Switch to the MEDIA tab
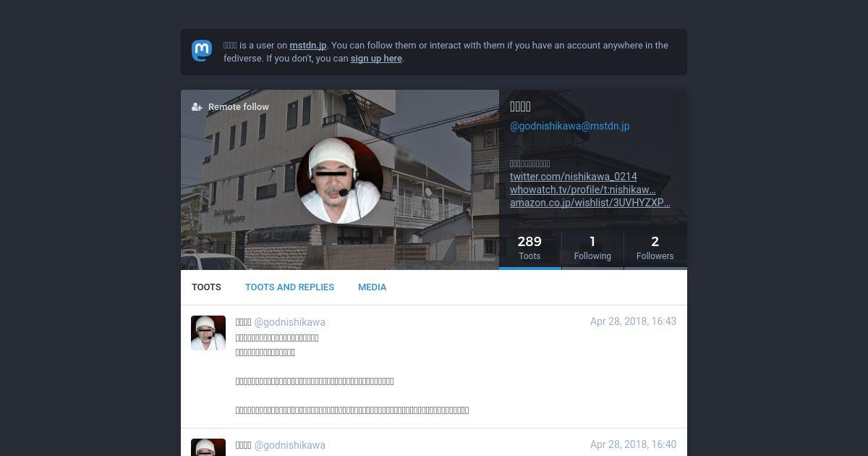Screen dimensions: 868x456 click(373, 287)
